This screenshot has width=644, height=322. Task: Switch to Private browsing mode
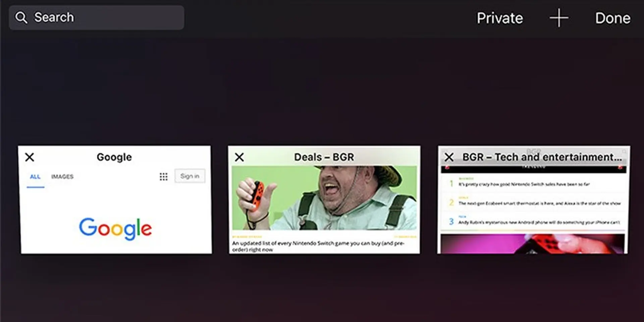tap(500, 18)
